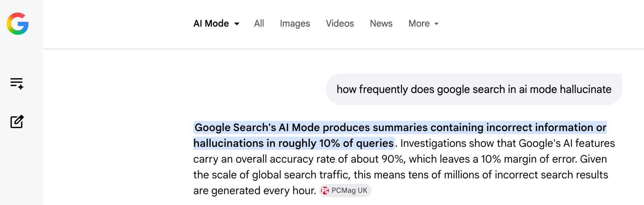Click the sentence beginning "Investigations show that"
Viewport: 644px width, 205px height.
click(x=508, y=143)
